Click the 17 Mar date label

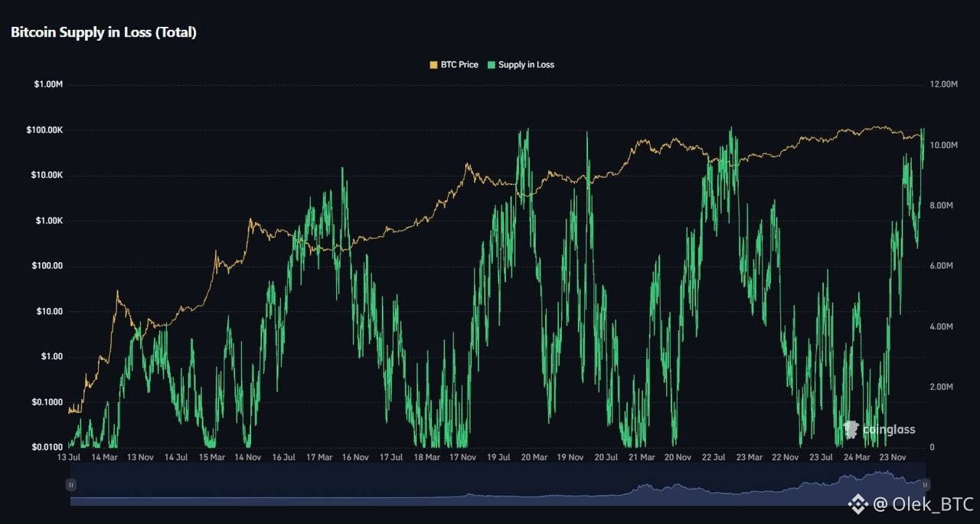click(x=320, y=457)
